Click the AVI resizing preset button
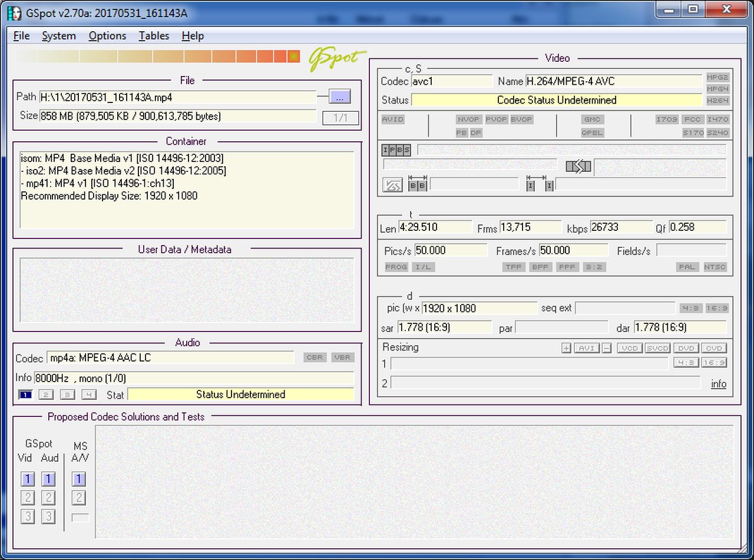The width and height of the screenshot is (754, 560). pos(587,348)
